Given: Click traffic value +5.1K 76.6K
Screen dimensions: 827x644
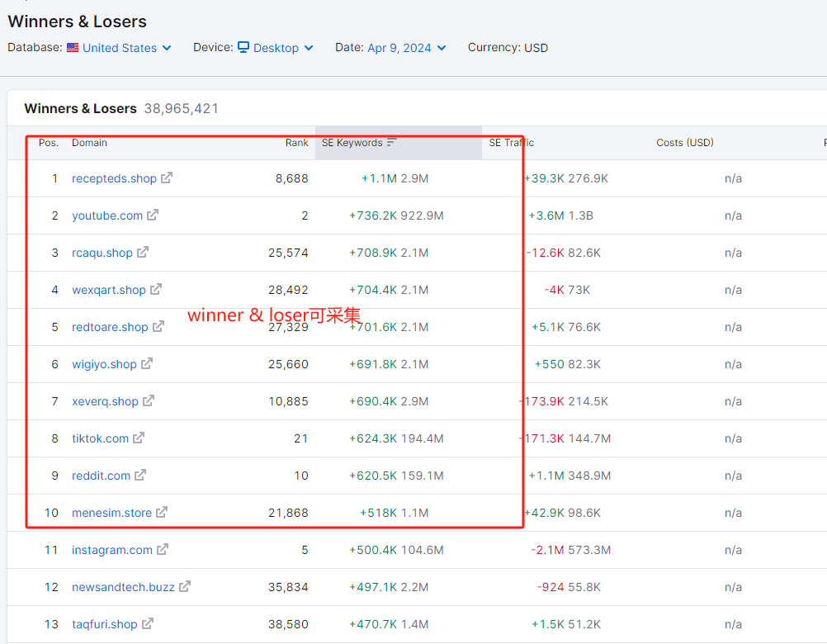Looking at the screenshot, I should [x=566, y=328].
